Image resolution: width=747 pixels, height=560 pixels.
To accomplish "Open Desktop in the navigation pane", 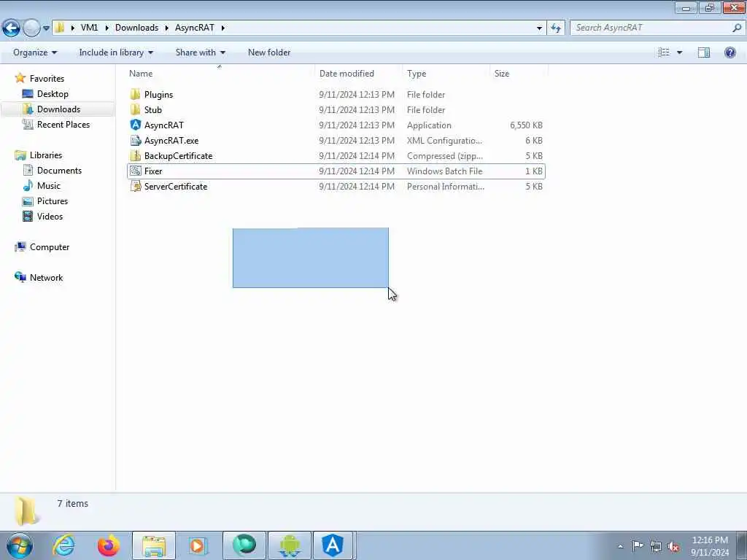I will 53,94.
